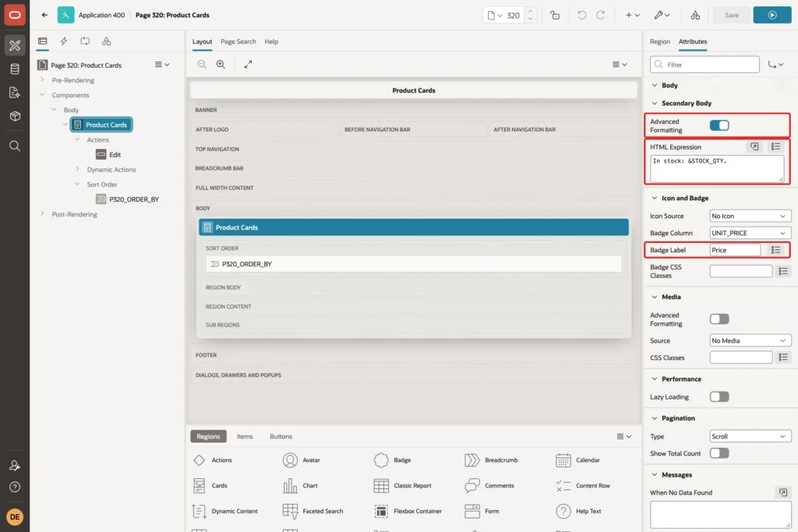
Task: Open list picker beside Media CSS Classes
Action: 783,358
